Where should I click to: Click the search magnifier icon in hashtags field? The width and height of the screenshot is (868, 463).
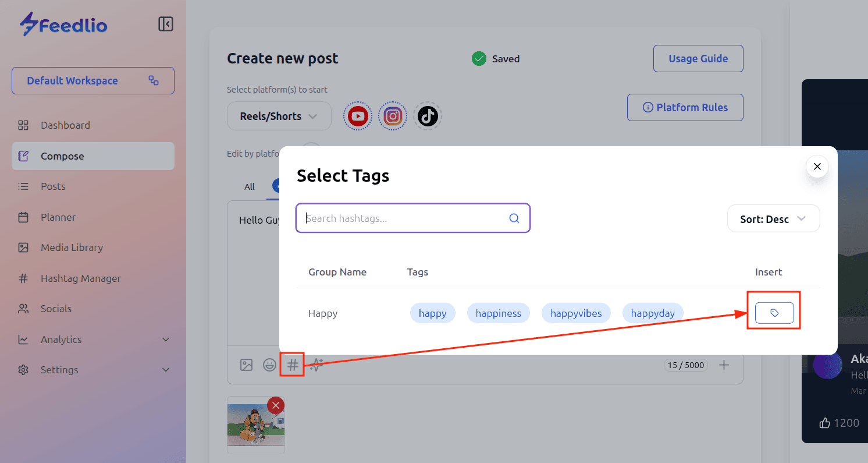pyautogui.click(x=514, y=218)
